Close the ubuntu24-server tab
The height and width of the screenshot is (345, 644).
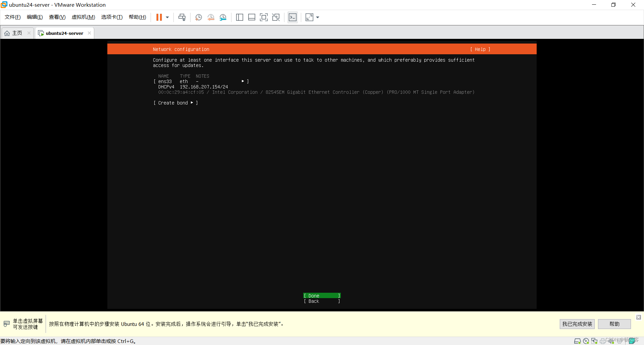(x=89, y=33)
